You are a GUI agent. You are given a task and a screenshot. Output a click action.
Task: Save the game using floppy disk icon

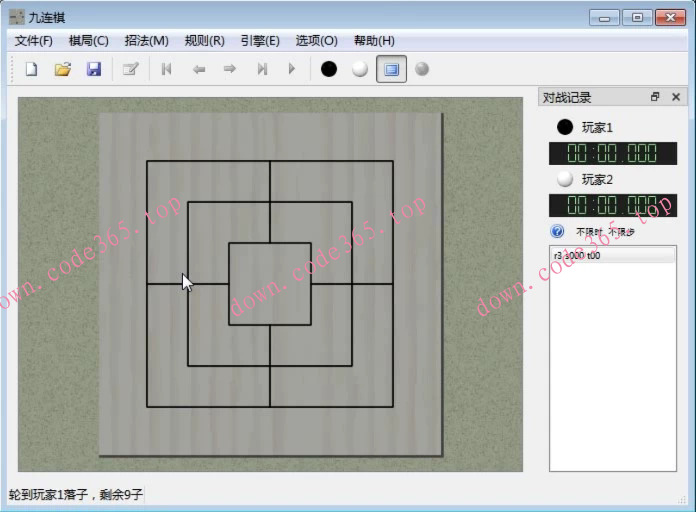pyautogui.click(x=93, y=69)
